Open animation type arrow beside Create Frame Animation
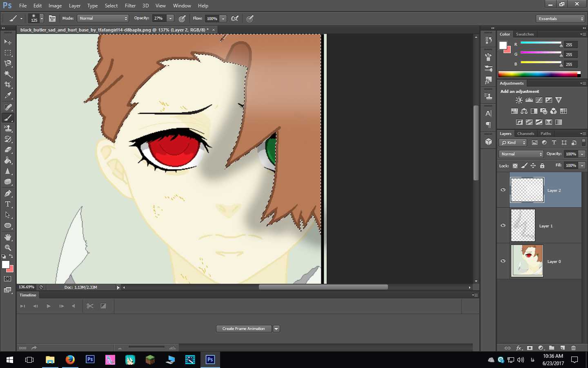The width and height of the screenshot is (588, 368). 276,329
